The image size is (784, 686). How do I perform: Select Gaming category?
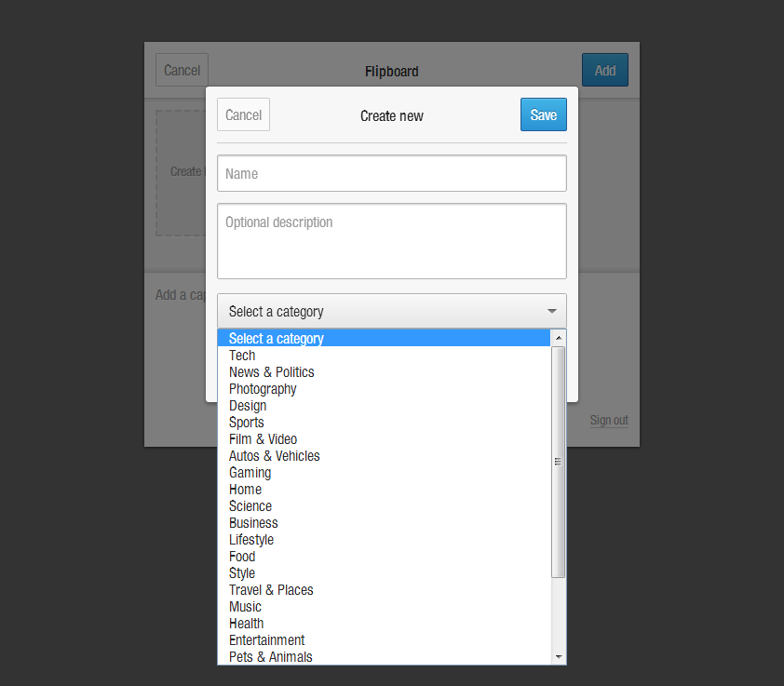384,473
